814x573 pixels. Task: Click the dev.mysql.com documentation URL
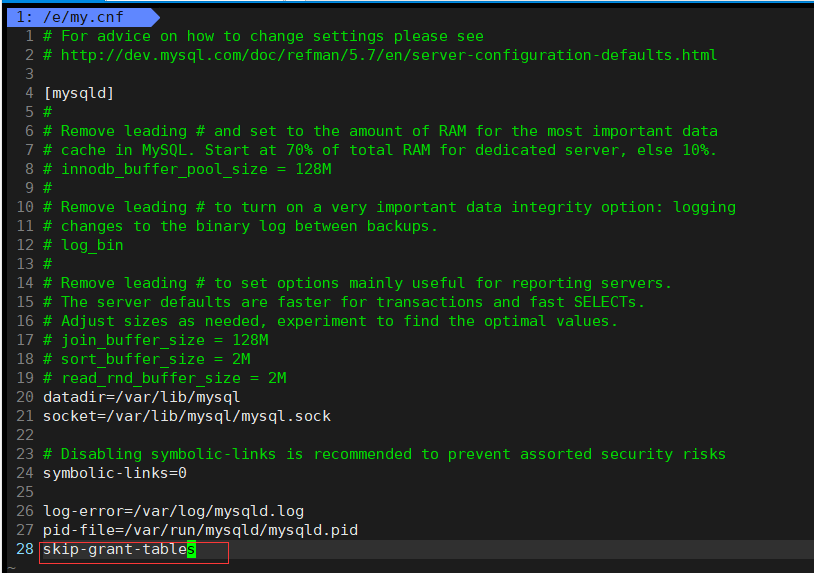tap(389, 55)
